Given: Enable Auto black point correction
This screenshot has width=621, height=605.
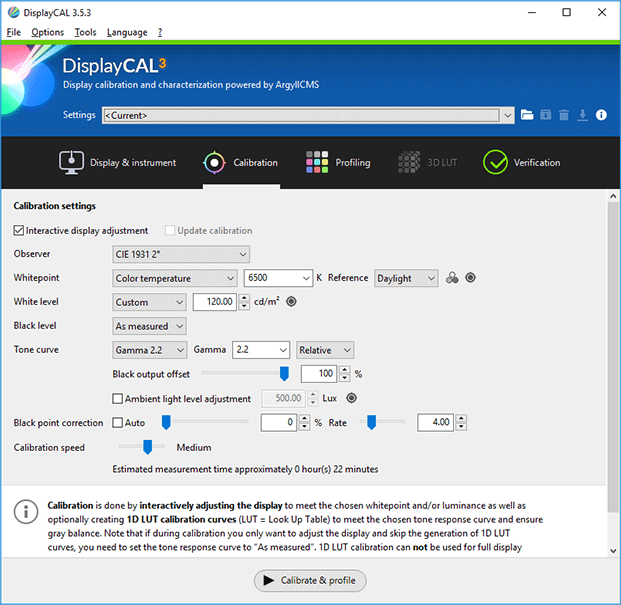Looking at the screenshot, I should coord(117,422).
